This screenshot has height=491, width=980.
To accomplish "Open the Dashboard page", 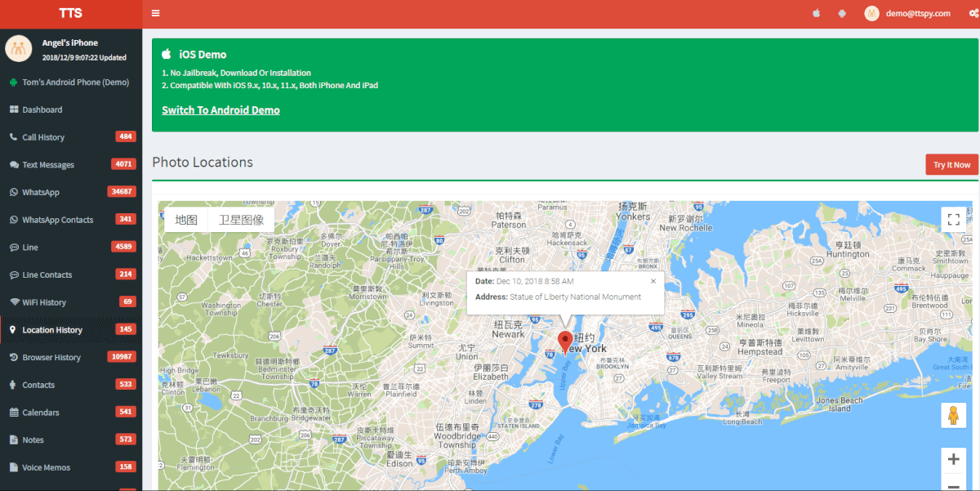I will tap(71, 109).
